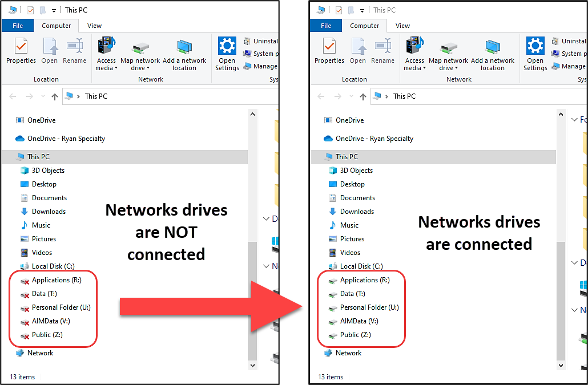Select disconnected AIMData (V:) drive with red X
Viewport: 588px width, 385px height.
pos(45,321)
